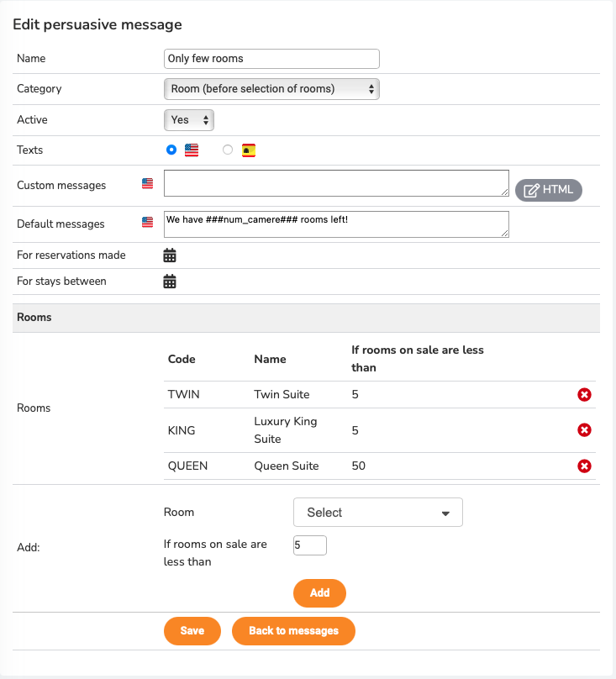Screen dimensions: 616x679
Task: Remove the QUEEN Queen Suite row
Action: [584, 466]
